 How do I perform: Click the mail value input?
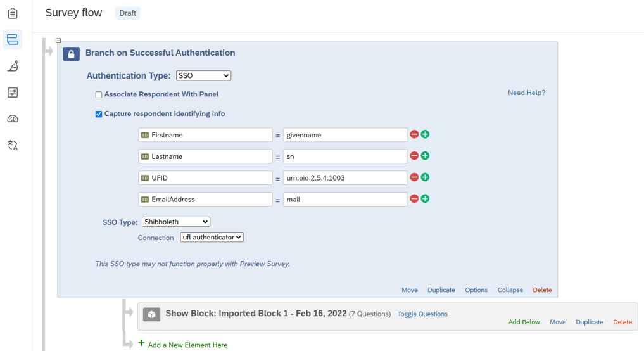point(345,199)
